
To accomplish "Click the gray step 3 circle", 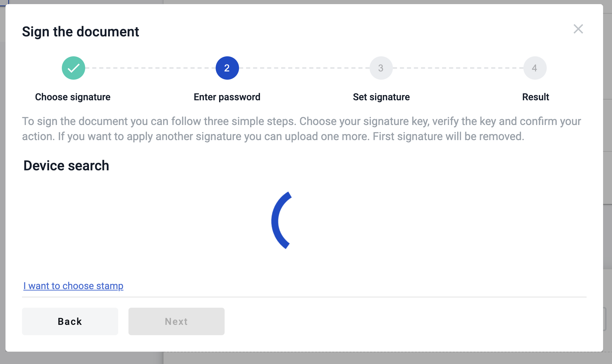I will pyautogui.click(x=381, y=68).
